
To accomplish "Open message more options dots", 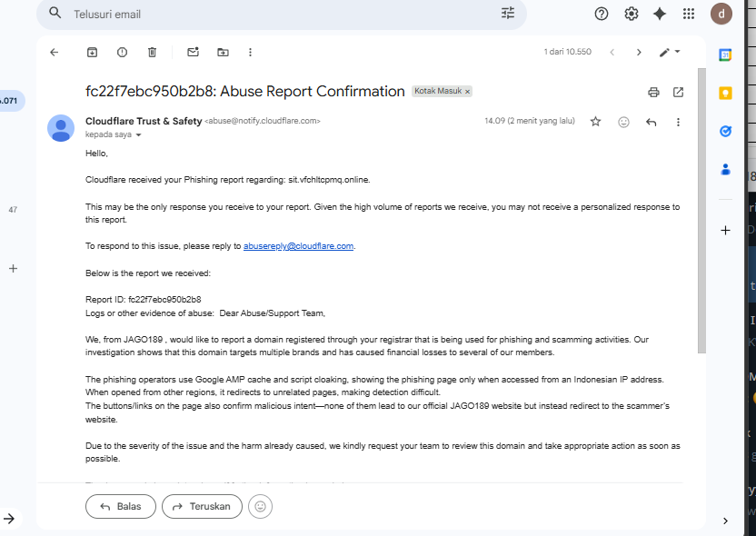I will click(678, 122).
